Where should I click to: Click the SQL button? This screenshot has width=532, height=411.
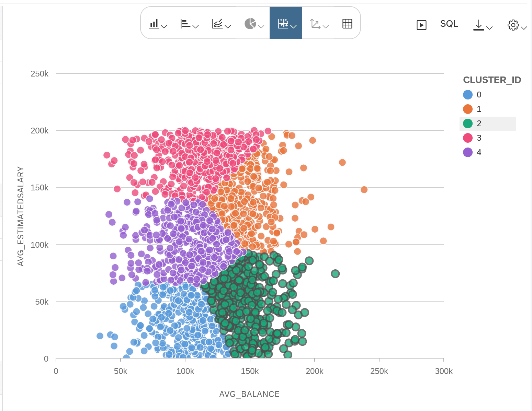click(x=449, y=24)
